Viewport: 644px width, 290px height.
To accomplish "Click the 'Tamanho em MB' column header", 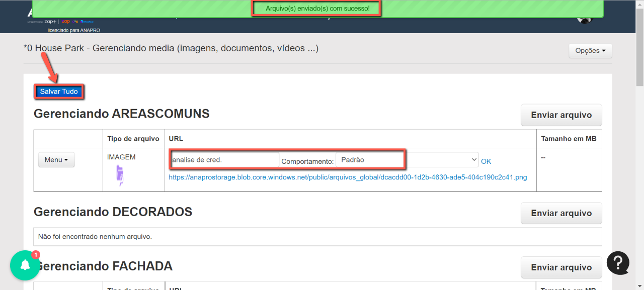I will click(569, 139).
